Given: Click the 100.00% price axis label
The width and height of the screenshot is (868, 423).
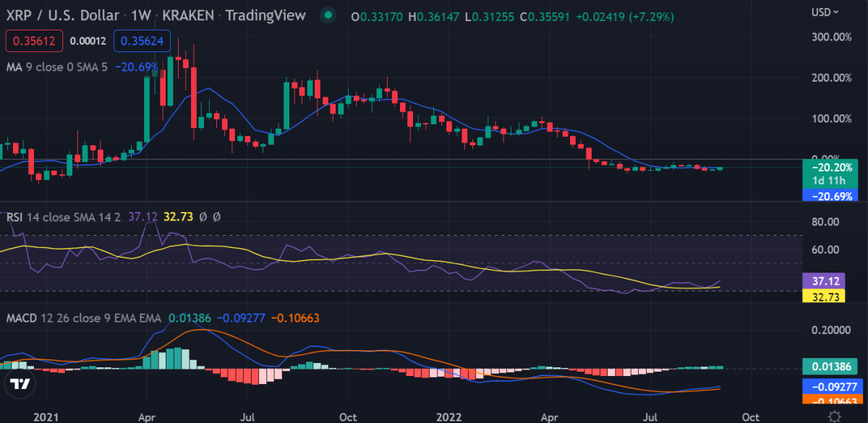Looking at the screenshot, I should pos(833,119).
